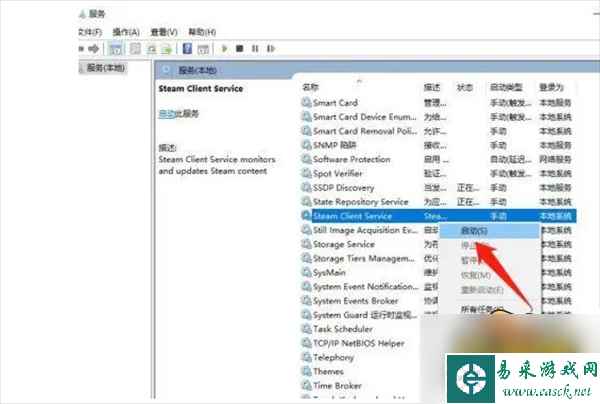This screenshot has height=404, width=600.
Task: Click the green Start Service toolbar icon
Action: [x=225, y=49]
